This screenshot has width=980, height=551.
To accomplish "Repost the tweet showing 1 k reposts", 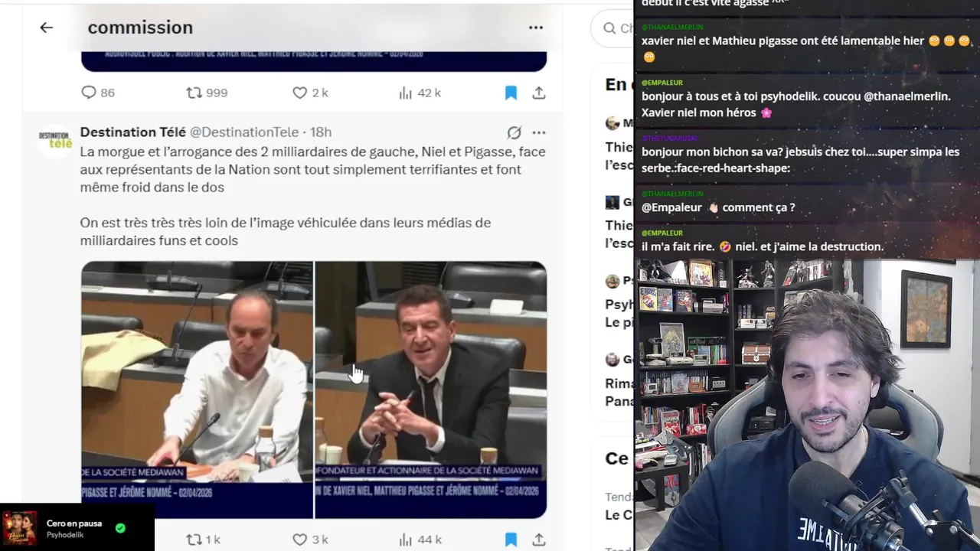I will tap(204, 540).
